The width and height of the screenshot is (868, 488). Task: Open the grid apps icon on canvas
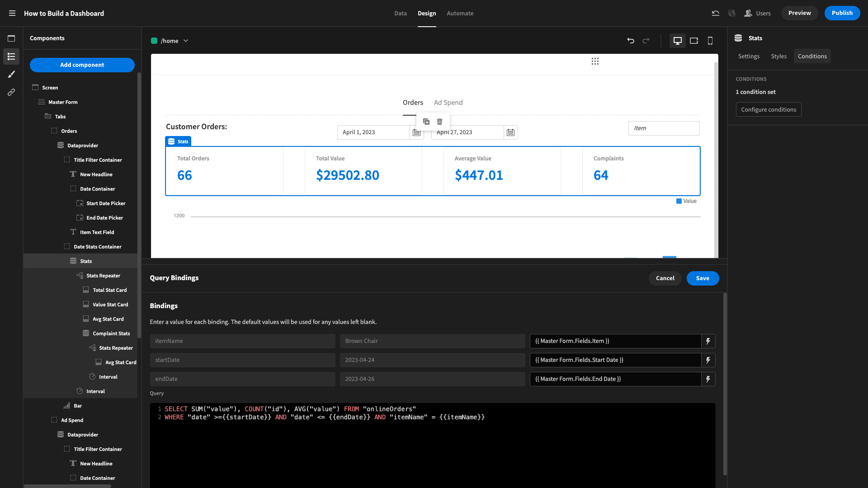(595, 61)
